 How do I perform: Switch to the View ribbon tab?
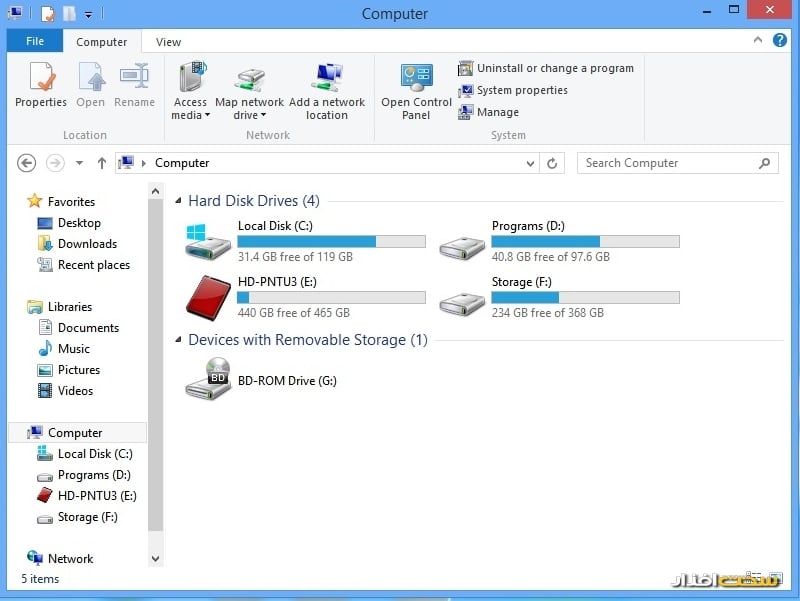click(x=168, y=42)
